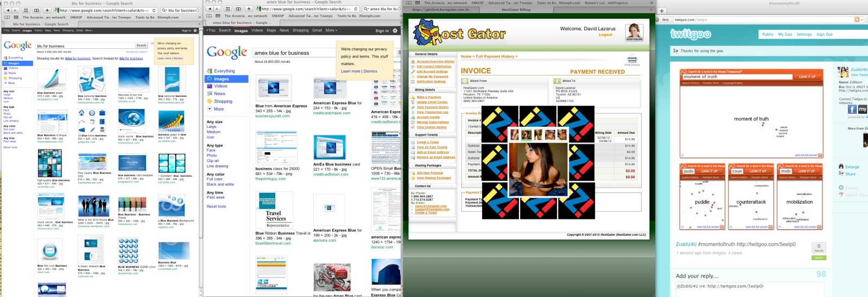The image size is (868, 297).
Task: Open More dropdown in blu for business Google bar
Action: tap(89, 30)
